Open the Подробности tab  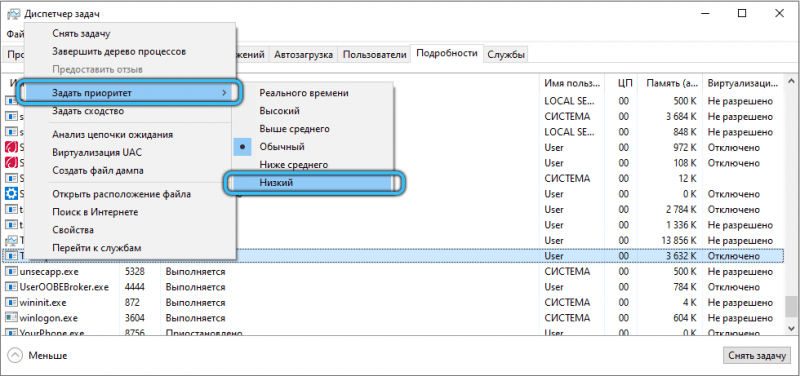pos(447,53)
